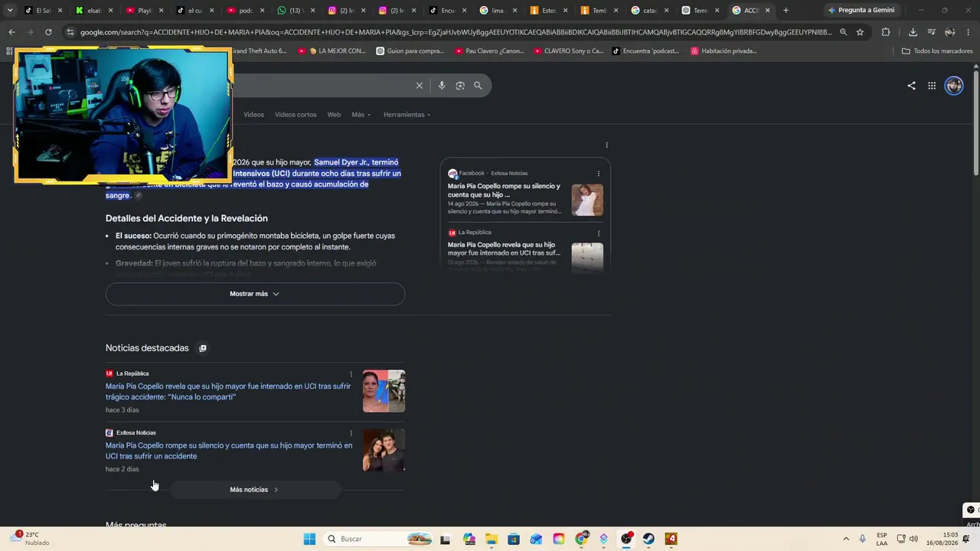Screen dimensions: 980x551
Task: Open Microsoft Store from the taskbar
Action: coord(514,539)
